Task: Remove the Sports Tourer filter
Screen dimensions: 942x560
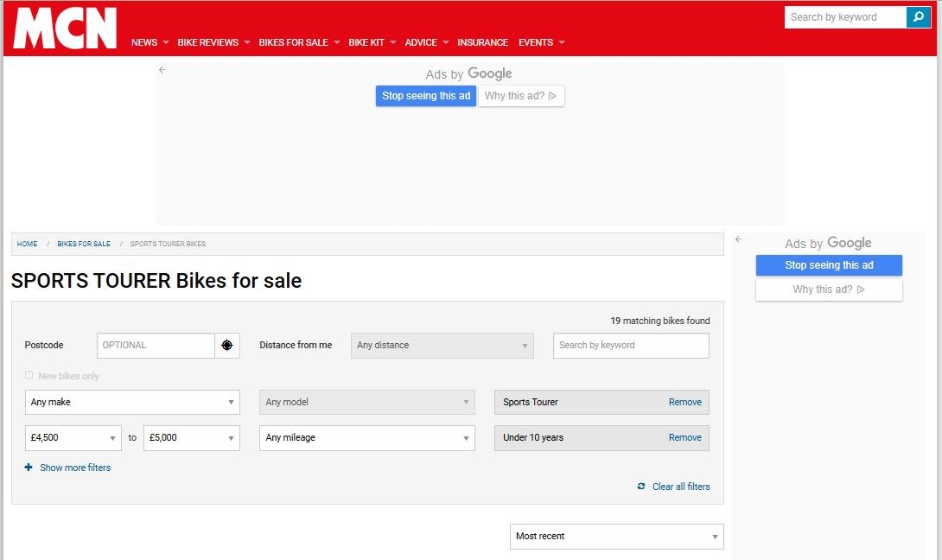Action: coord(684,403)
